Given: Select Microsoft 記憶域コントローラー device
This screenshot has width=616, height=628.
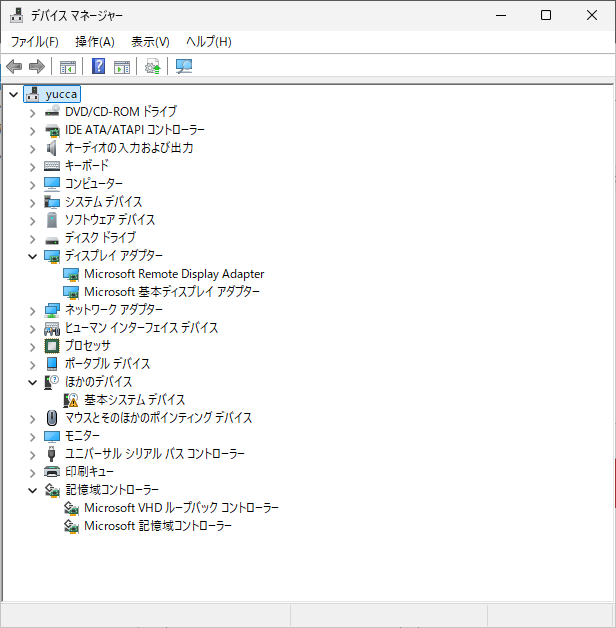Looking at the screenshot, I should [x=158, y=526].
